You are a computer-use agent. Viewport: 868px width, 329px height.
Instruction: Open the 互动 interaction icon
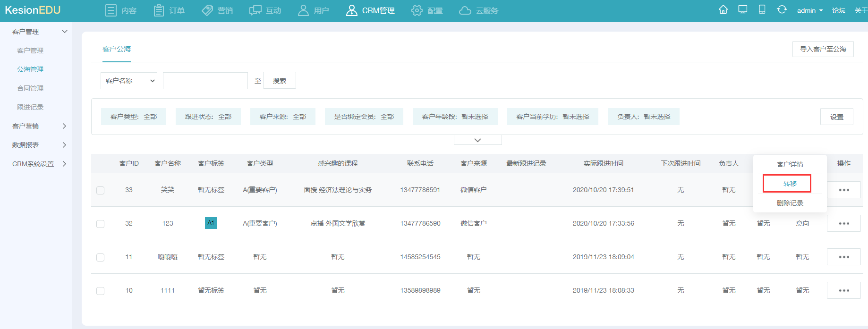point(255,10)
